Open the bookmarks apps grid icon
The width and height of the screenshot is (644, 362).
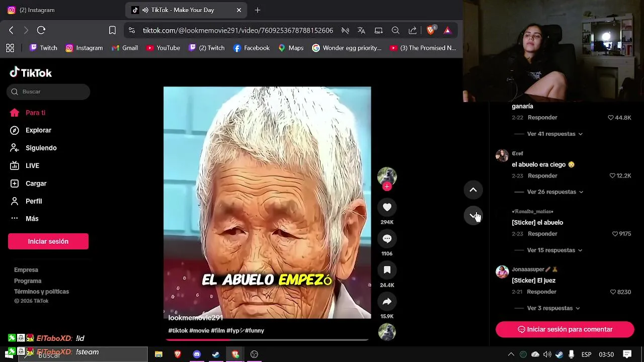(10, 48)
